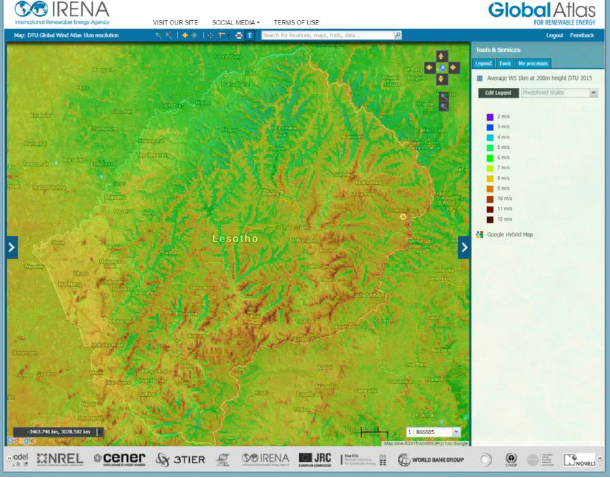Image resolution: width=610 pixels, height=478 pixels.
Task: Switch to the My processes tab
Action: point(533,63)
